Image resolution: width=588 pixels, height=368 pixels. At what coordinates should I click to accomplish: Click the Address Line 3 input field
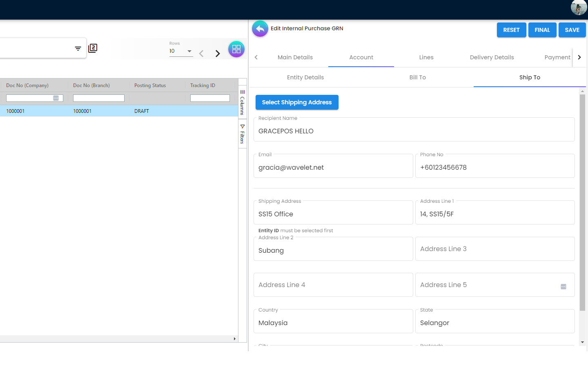tap(494, 249)
